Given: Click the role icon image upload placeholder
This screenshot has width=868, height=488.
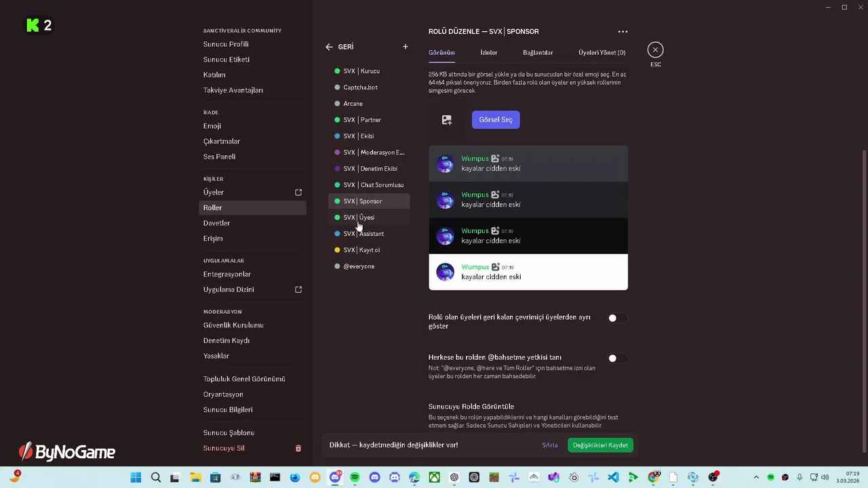Looking at the screenshot, I should 447,119.
